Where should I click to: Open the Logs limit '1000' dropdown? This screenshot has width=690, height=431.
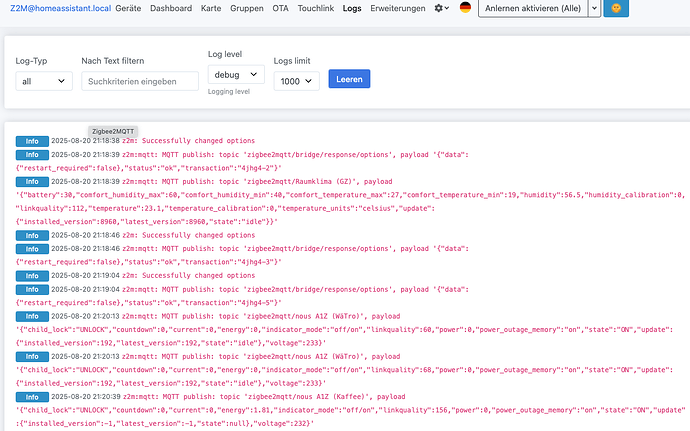(297, 81)
